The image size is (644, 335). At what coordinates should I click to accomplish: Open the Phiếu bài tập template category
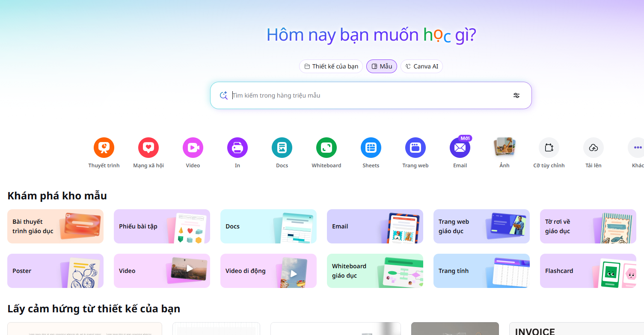tap(162, 226)
